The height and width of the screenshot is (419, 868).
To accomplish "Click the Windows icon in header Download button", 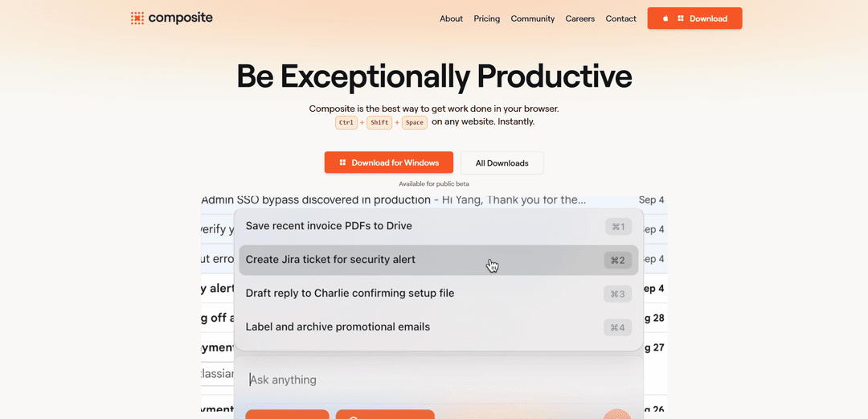I will coord(681,18).
